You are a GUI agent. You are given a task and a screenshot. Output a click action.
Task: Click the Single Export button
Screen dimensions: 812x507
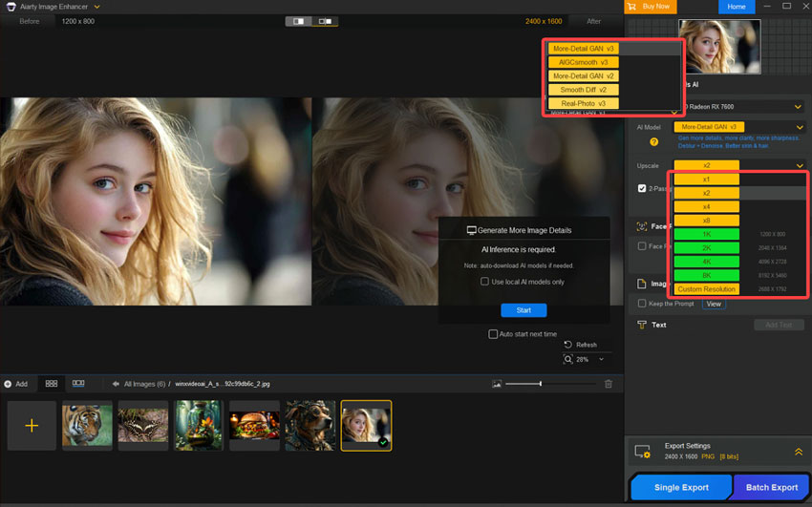(681, 487)
